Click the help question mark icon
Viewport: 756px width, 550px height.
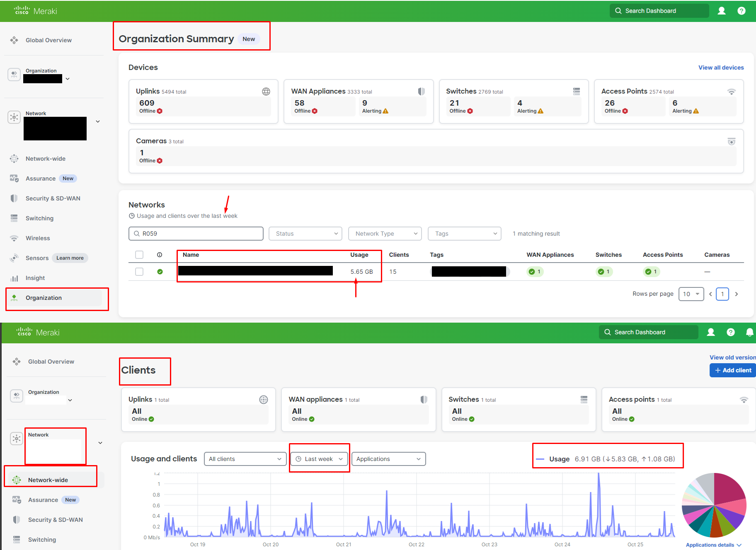741,11
